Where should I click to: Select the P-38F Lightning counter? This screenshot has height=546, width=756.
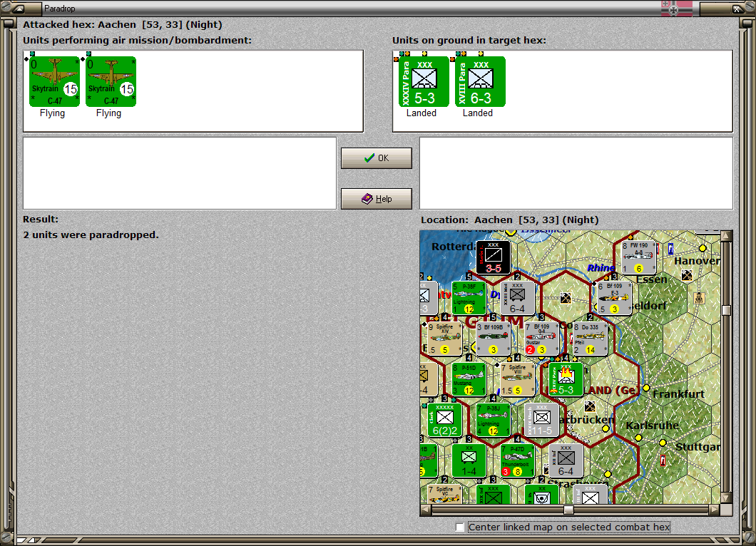pyautogui.click(x=469, y=298)
